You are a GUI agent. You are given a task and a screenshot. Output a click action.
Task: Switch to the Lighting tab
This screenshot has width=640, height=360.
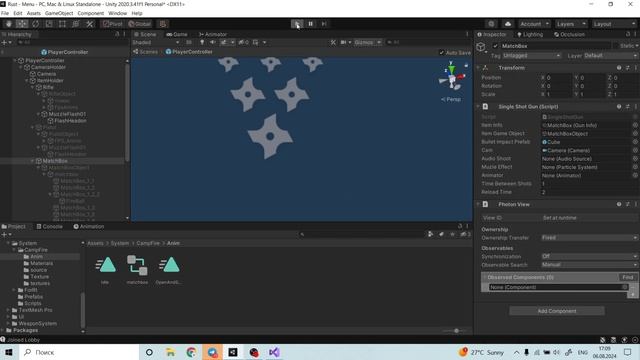coord(530,34)
